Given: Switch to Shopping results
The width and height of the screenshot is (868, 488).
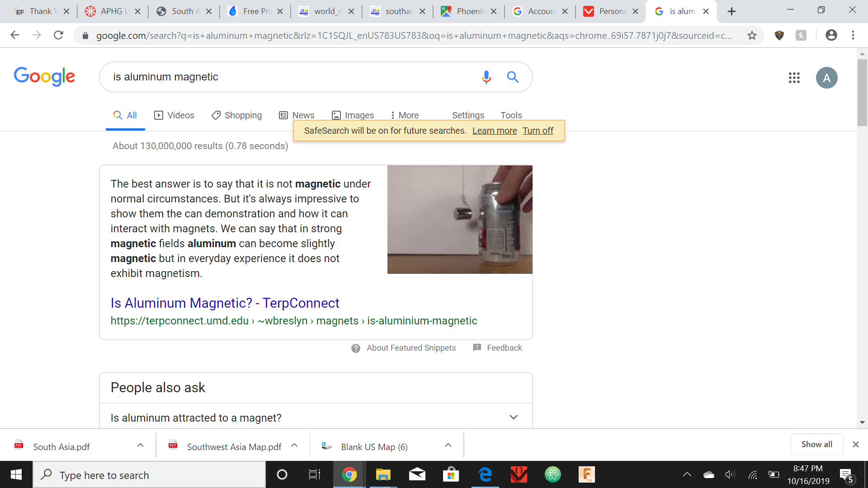Looking at the screenshot, I should point(236,115).
